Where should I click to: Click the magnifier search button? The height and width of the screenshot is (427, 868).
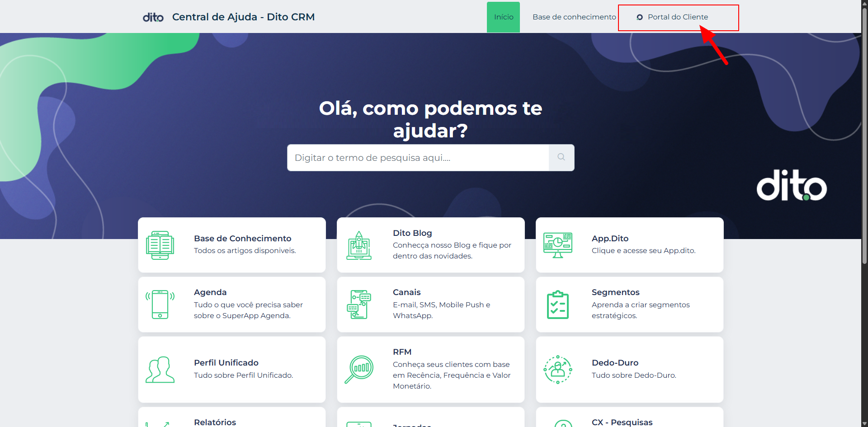coord(561,158)
